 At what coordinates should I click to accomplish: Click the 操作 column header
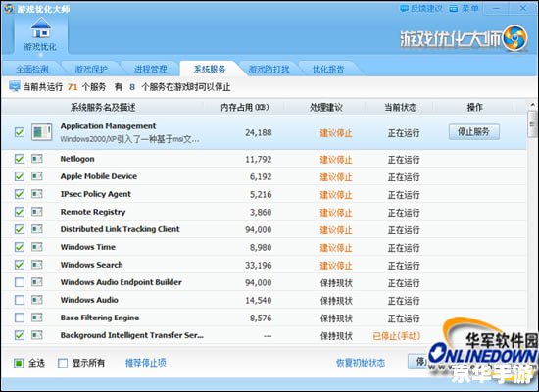point(474,107)
